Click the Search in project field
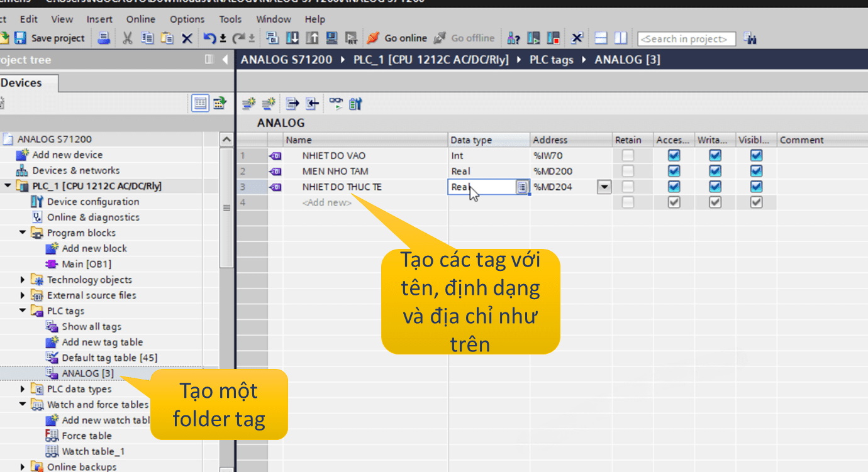The image size is (868, 472). coord(686,39)
